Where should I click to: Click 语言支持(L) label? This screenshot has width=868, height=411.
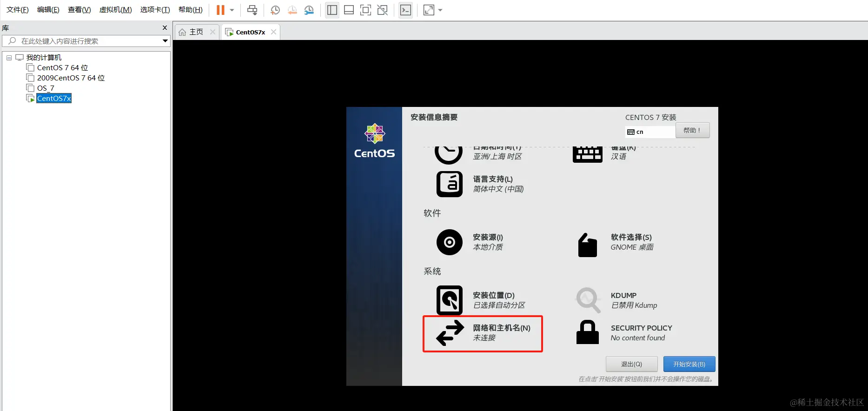click(493, 179)
